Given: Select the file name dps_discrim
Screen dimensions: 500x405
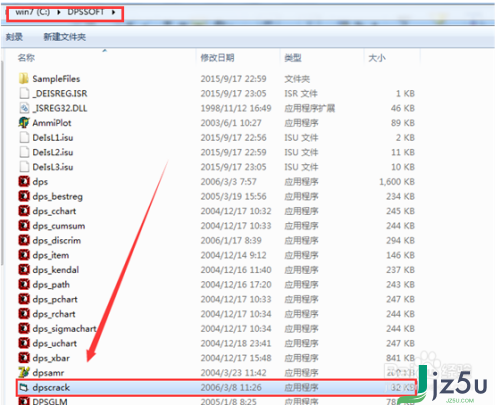Looking at the screenshot, I should point(57,241).
